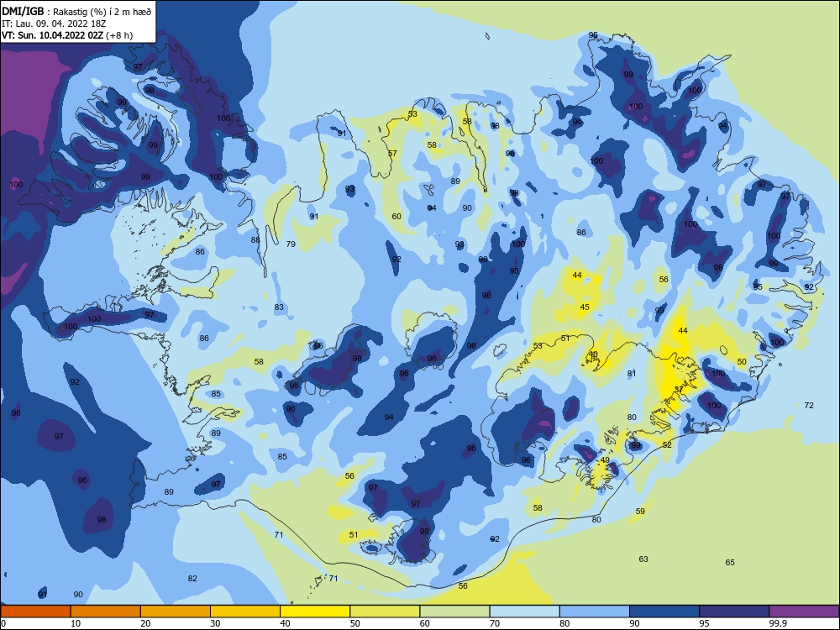Click the map value '88'

255,240
